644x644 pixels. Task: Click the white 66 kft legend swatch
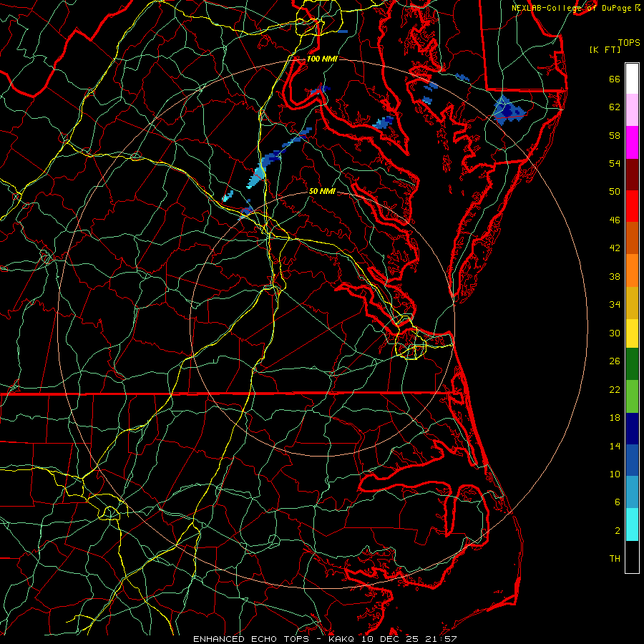tap(632, 79)
